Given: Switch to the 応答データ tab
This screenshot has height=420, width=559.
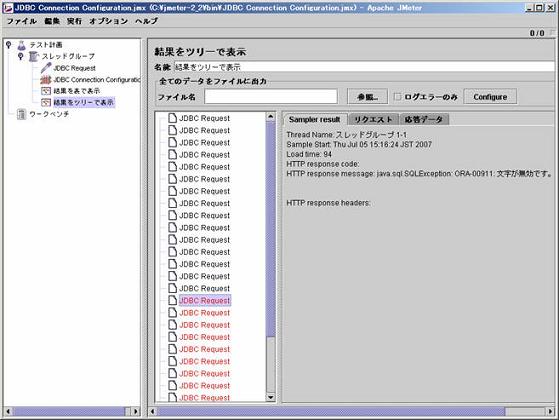Looking at the screenshot, I should [424, 119].
